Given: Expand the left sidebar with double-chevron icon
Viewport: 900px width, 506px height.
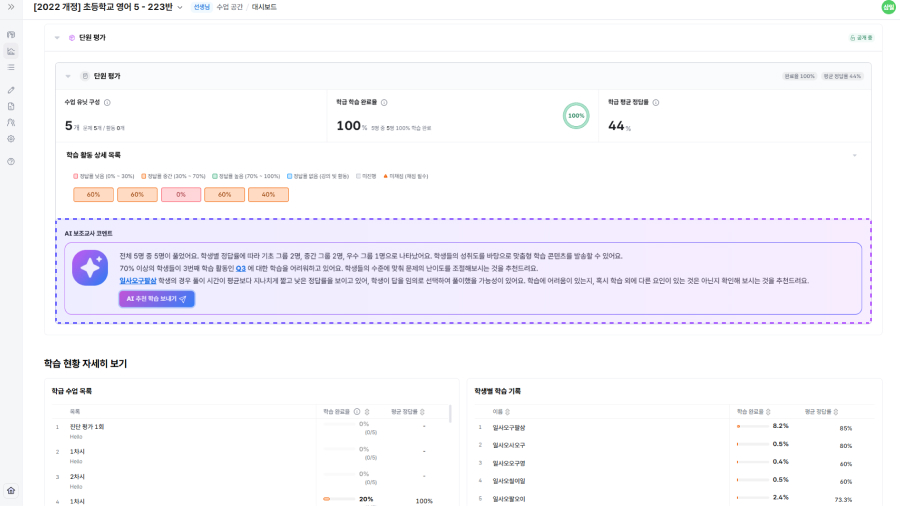Looking at the screenshot, I should coord(11,7).
